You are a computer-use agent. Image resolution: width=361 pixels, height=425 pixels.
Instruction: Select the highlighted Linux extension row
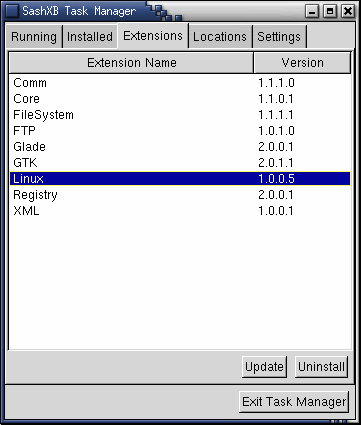pyautogui.click(x=180, y=179)
